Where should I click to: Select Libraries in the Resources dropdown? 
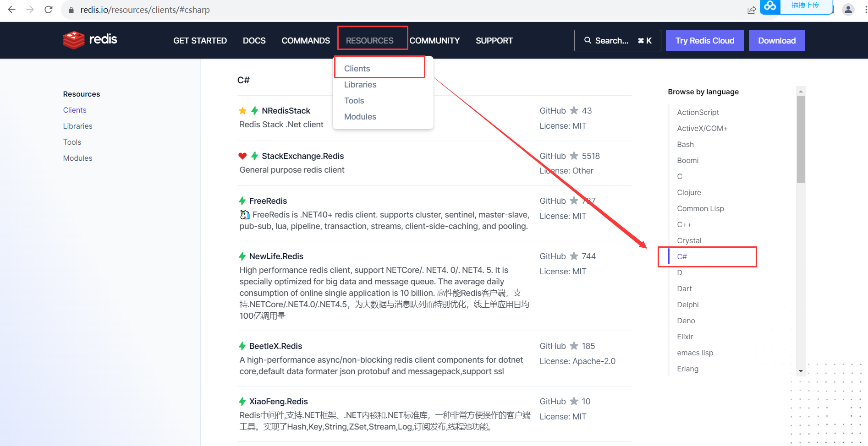click(360, 85)
